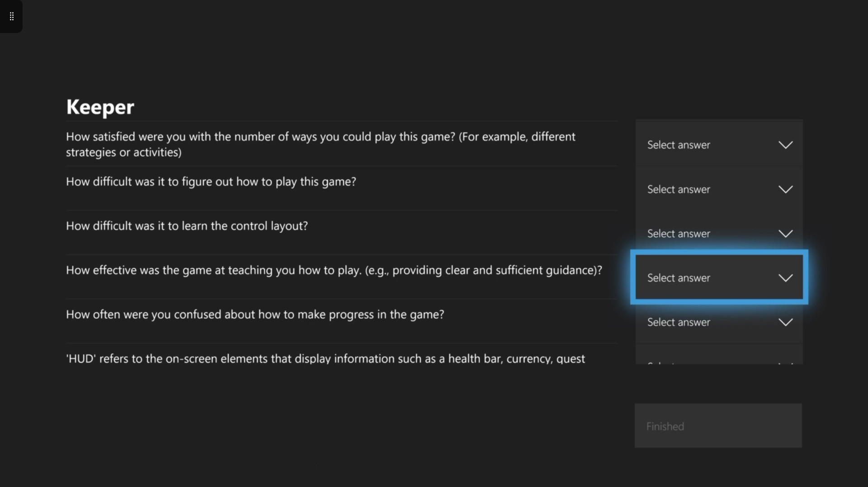Click the grip dots icon in top-left corner

12,16
